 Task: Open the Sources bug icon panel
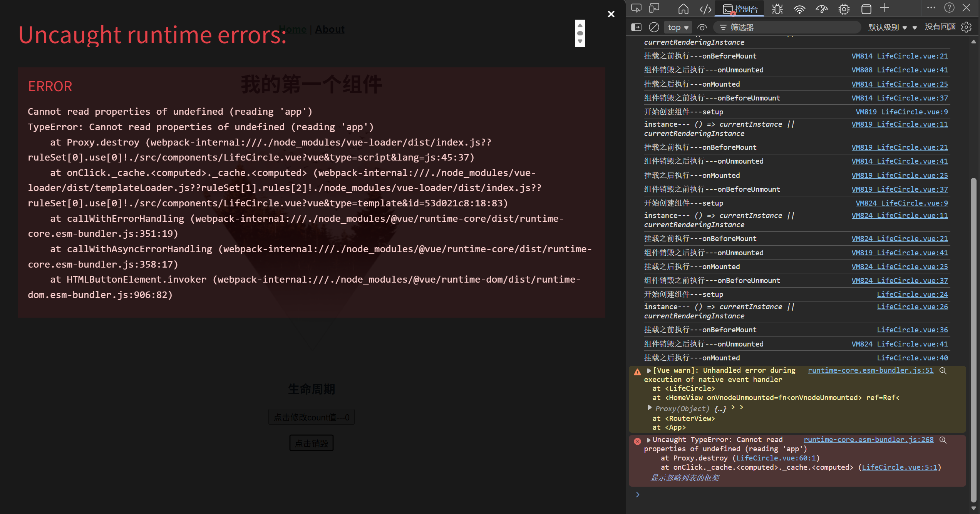pos(777,9)
